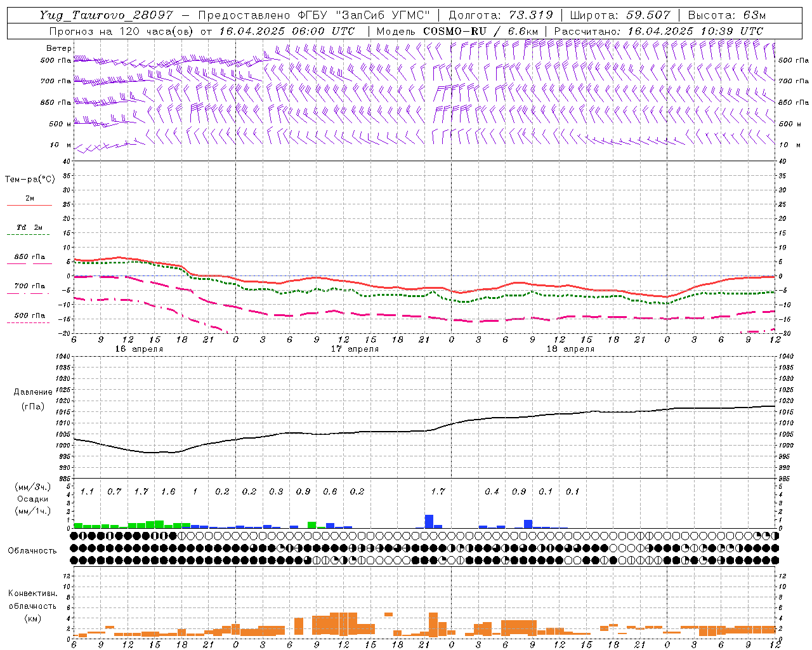Click the 10 м wind level label on the left
Viewport: 812px width, 650px height.
click(x=61, y=145)
